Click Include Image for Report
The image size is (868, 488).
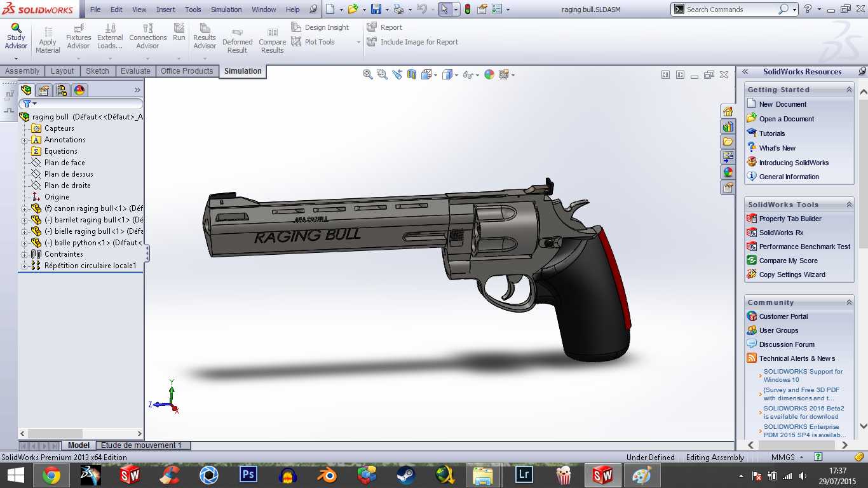(x=412, y=42)
